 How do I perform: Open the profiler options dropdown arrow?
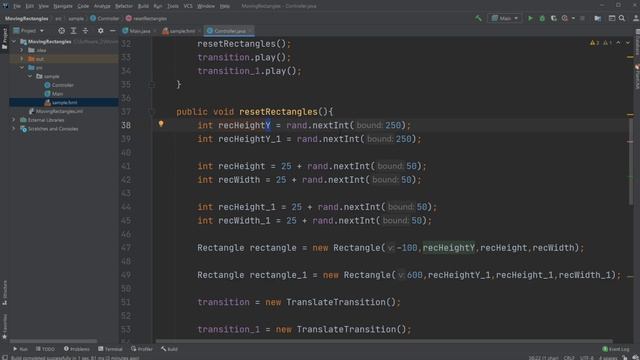573,18
